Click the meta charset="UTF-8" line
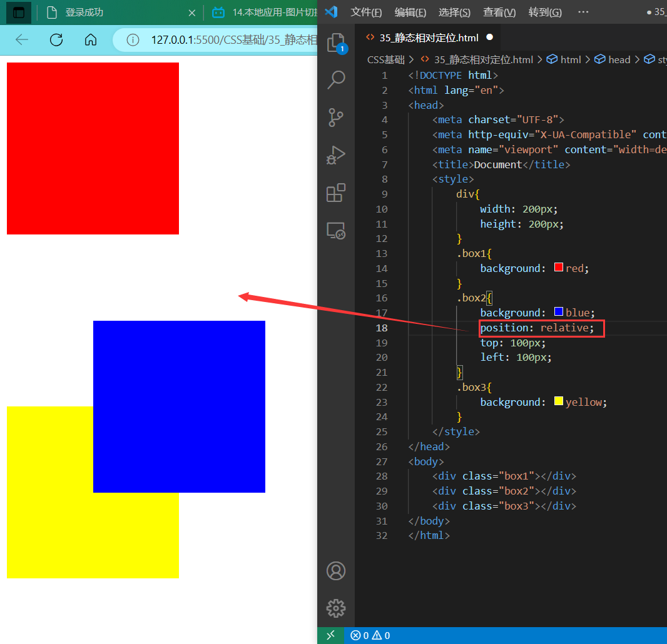This screenshot has height=644, width=667. pos(498,119)
